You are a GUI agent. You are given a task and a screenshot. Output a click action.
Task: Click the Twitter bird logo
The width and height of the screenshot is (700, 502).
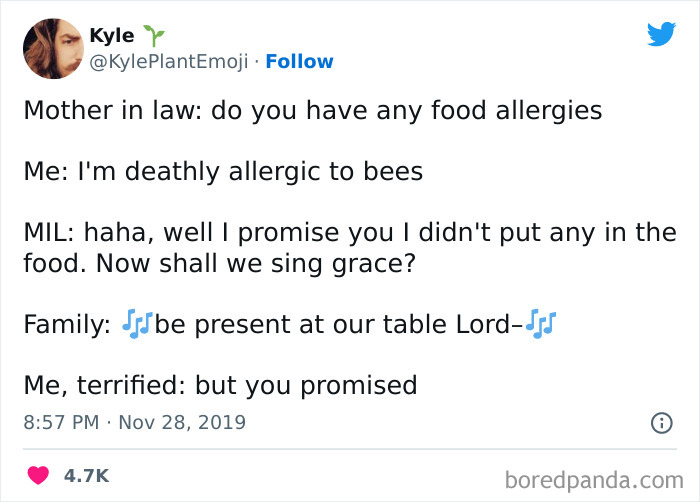pos(661,34)
